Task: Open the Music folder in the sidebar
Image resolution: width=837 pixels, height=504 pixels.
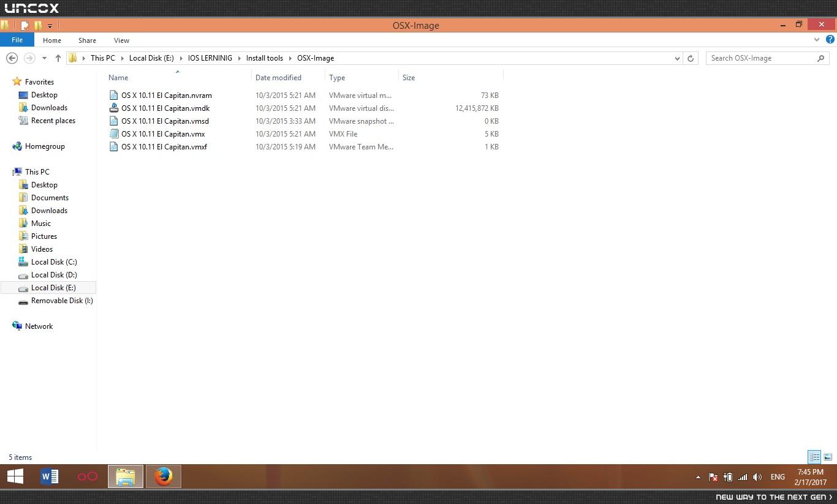Action: (x=41, y=224)
